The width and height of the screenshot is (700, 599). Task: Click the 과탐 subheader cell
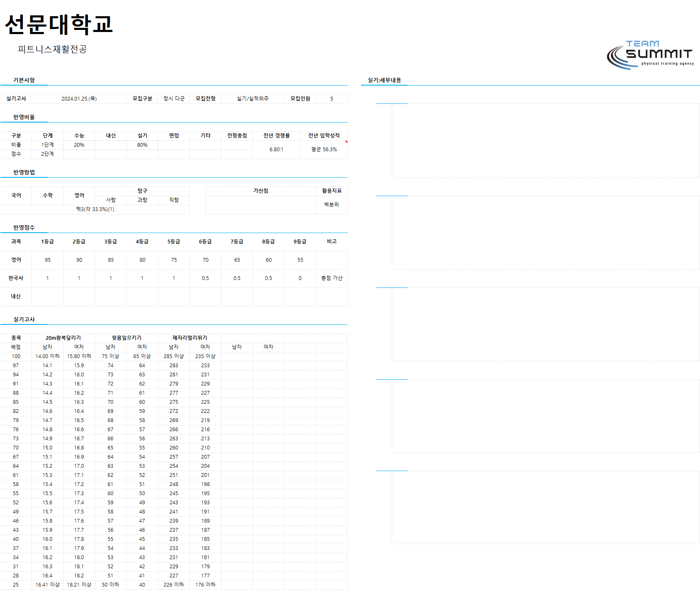click(x=142, y=200)
